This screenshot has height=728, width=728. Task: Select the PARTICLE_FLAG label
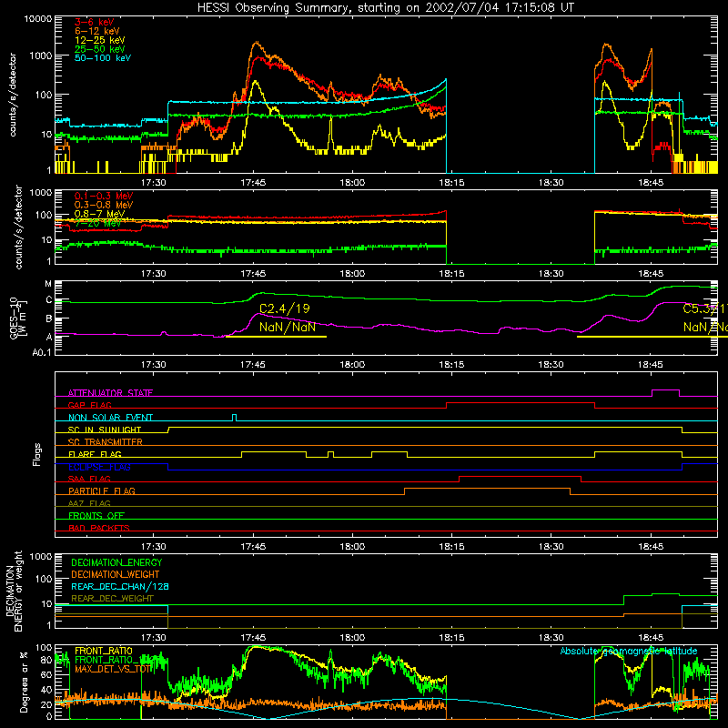coord(102,490)
